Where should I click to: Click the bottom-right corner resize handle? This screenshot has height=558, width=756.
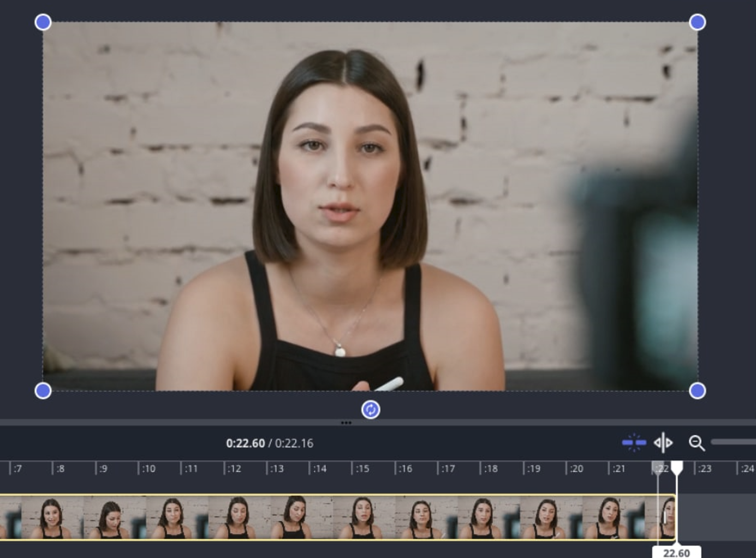[x=697, y=391]
